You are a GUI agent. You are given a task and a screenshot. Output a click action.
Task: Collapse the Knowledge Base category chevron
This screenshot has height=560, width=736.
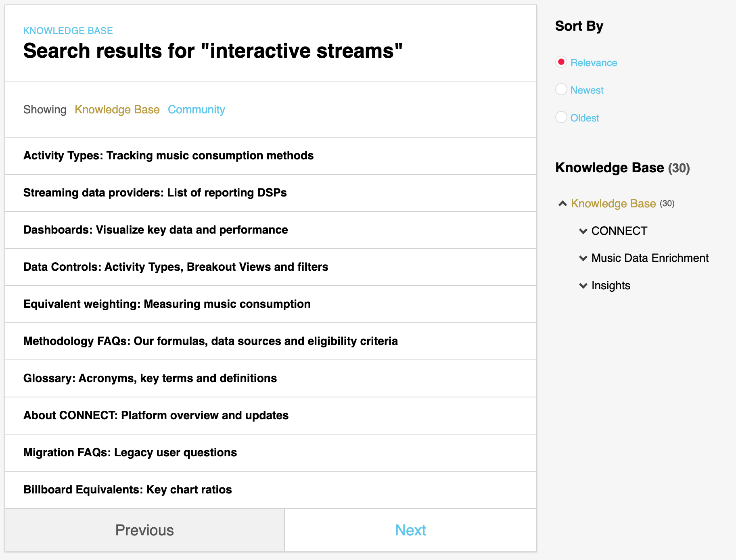(562, 203)
